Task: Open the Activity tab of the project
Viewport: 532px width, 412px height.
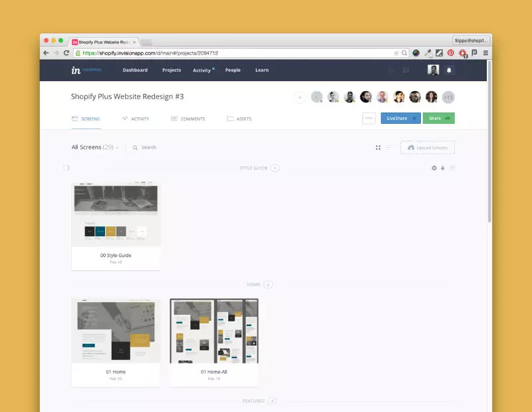Action: (136, 118)
